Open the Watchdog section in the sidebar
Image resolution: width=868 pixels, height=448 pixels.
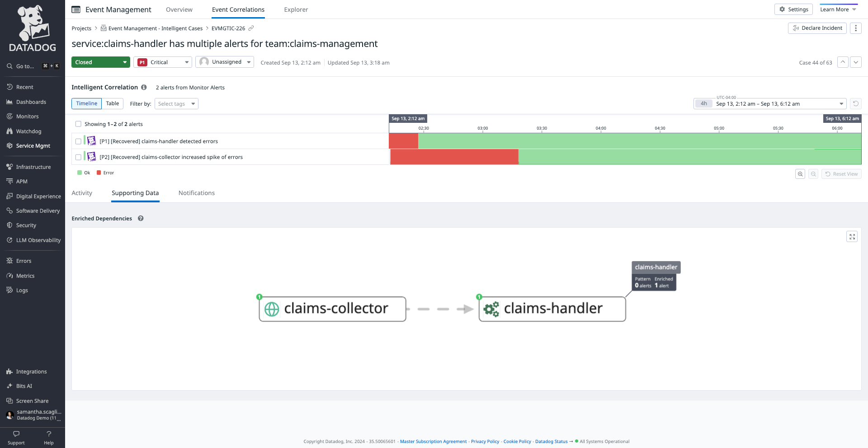(29, 131)
